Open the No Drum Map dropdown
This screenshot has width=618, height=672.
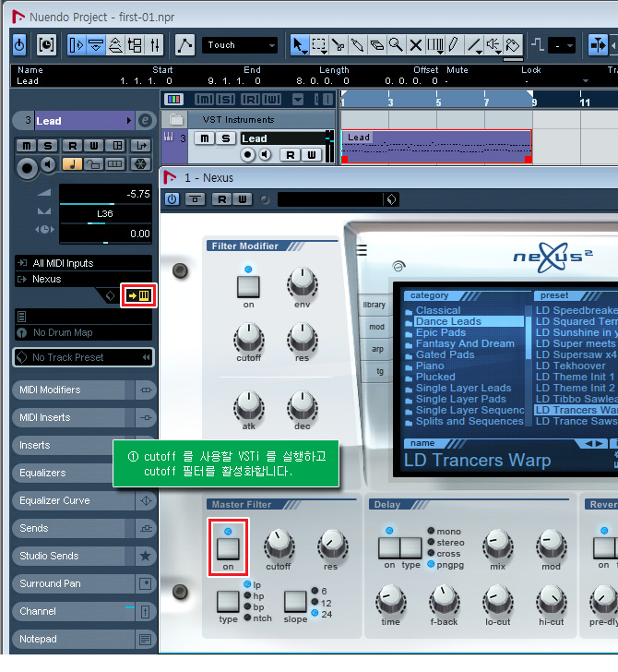coord(84,332)
